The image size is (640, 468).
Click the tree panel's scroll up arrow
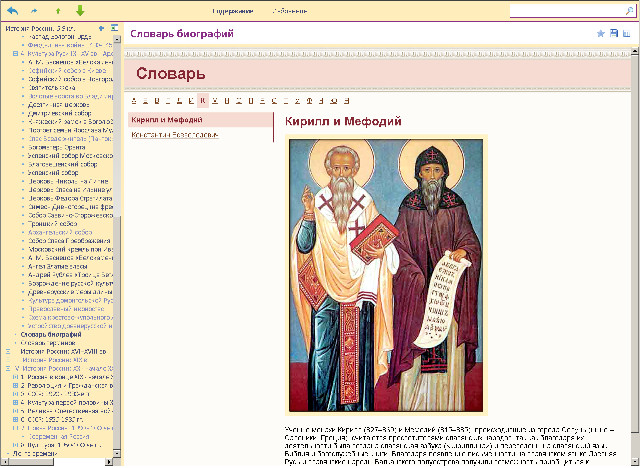point(117,39)
